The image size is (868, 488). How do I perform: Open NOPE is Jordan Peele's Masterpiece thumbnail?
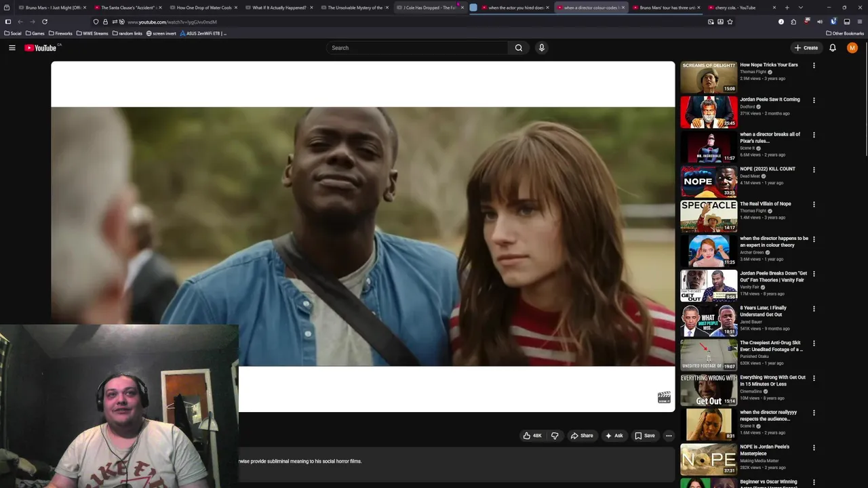point(709,459)
